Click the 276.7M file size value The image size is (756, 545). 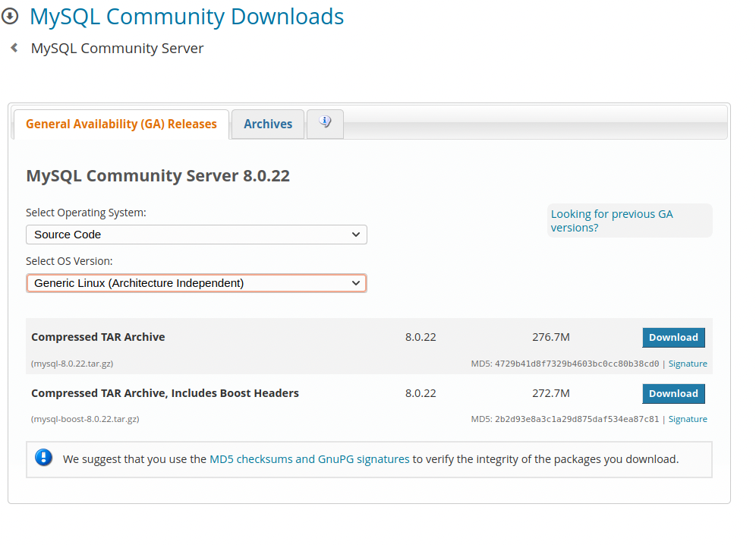coord(551,337)
